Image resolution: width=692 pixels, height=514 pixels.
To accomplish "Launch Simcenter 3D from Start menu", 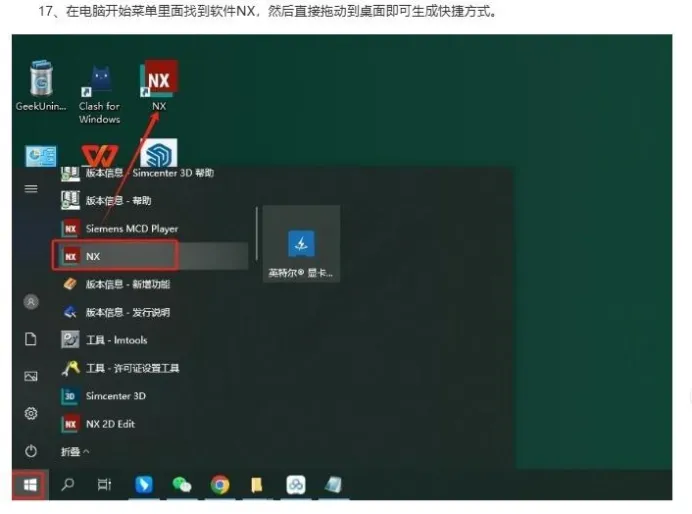I will (103, 396).
